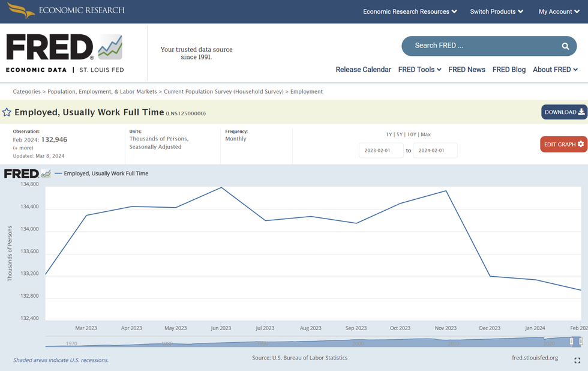
Task: Click the search magnifier icon
Action: pos(565,46)
